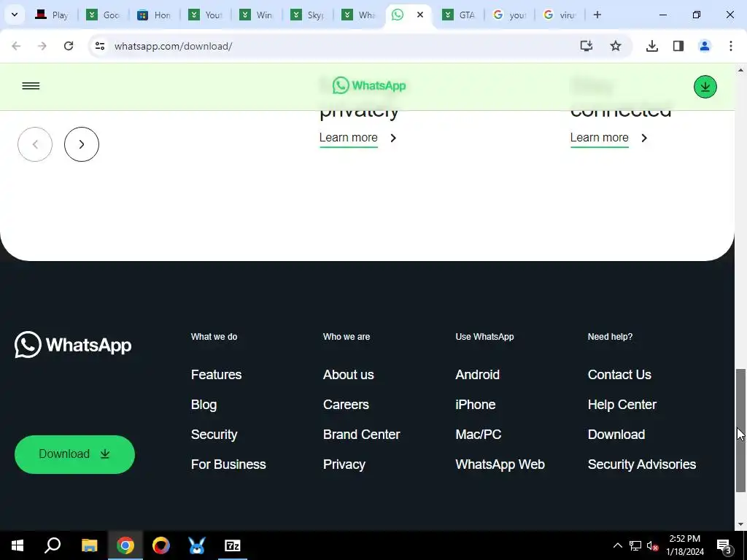Open the About us link

pos(348,375)
